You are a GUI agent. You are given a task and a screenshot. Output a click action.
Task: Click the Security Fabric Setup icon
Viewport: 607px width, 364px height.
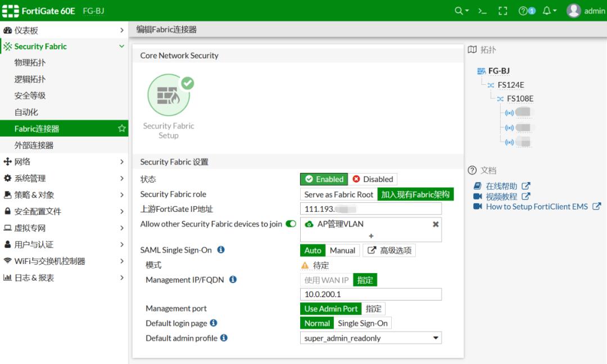[x=169, y=95]
